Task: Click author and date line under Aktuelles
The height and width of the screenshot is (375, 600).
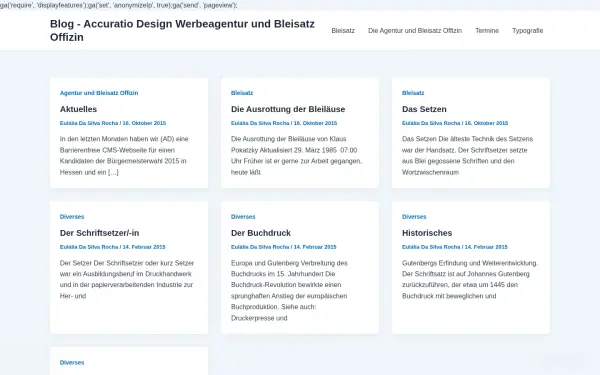Action: coord(113,123)
